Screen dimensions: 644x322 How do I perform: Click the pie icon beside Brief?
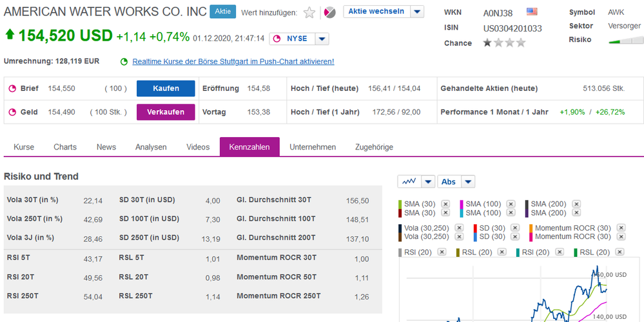[12, 88]
